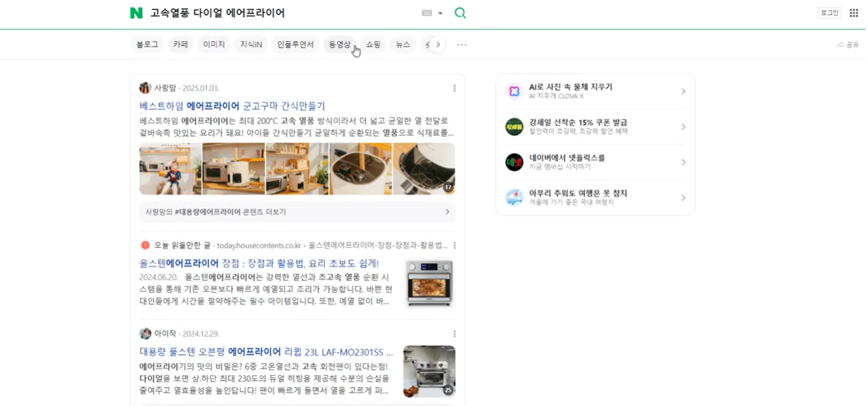Open 올스텐에어프라이어 장점 article link
The width and height of the screenshot is (868, 406).
click(259, 263)
